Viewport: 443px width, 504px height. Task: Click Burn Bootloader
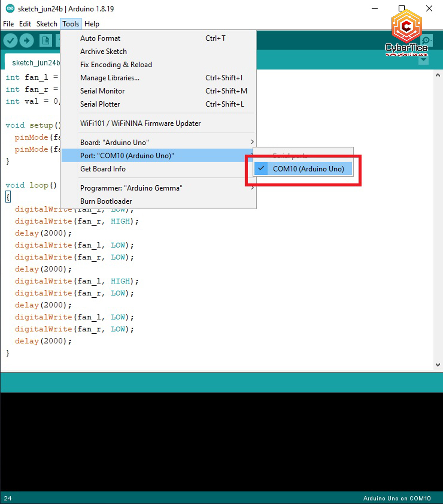point(106,201)
